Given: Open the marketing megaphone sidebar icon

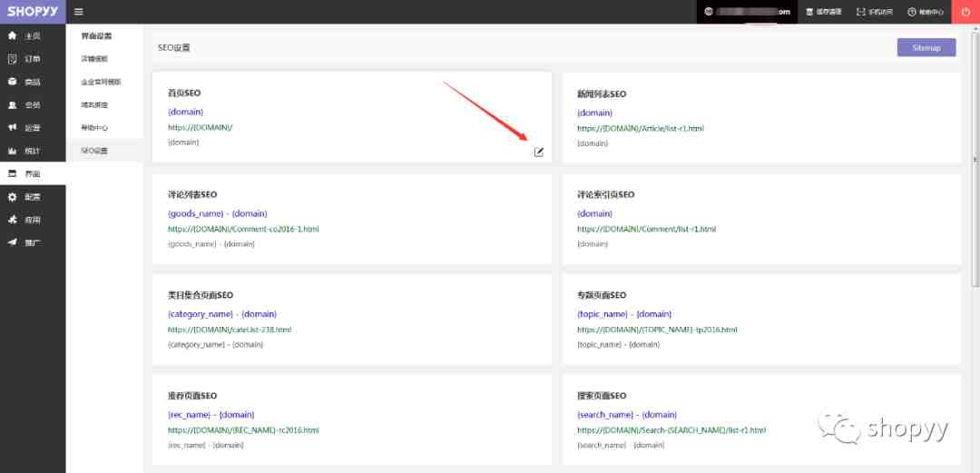Looking at the screenshot, I should pos(12,128).
